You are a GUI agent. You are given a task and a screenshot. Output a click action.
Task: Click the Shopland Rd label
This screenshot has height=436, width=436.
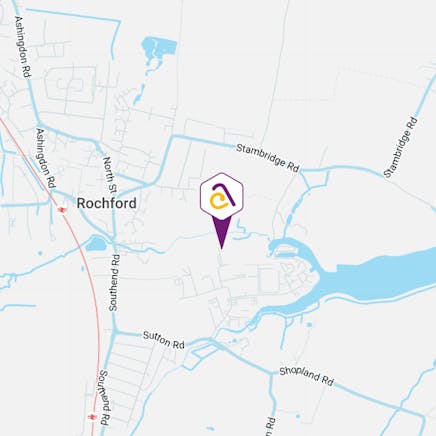point(306,376)
